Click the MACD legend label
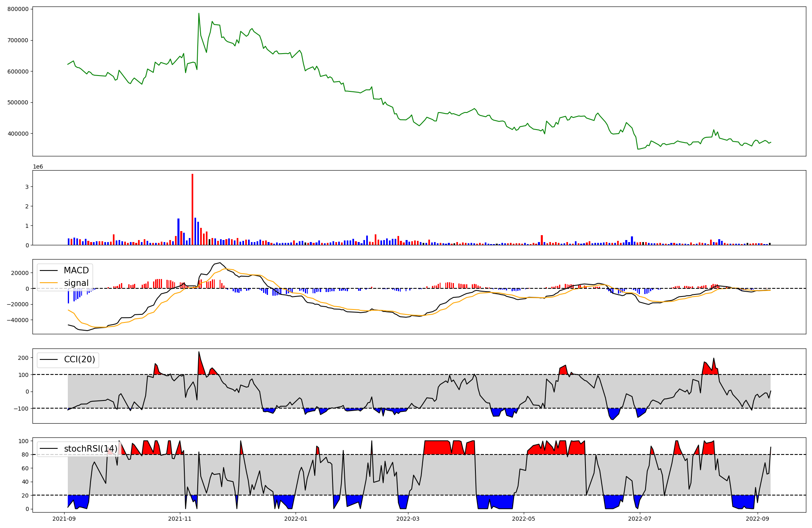The height and width of the screenshot is (528, 812). pyautogui.click(x=76, y=270)
